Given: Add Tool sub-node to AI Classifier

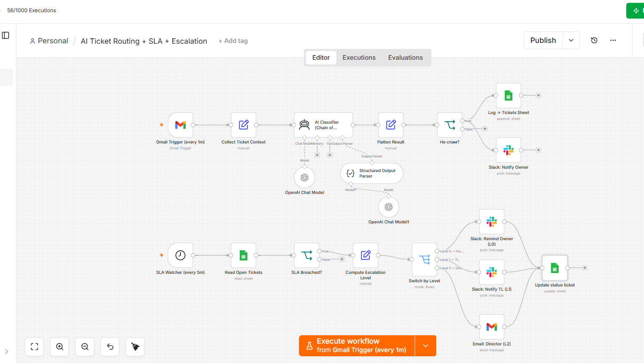Looking at the screenshot, I should (x=330, y=155).
